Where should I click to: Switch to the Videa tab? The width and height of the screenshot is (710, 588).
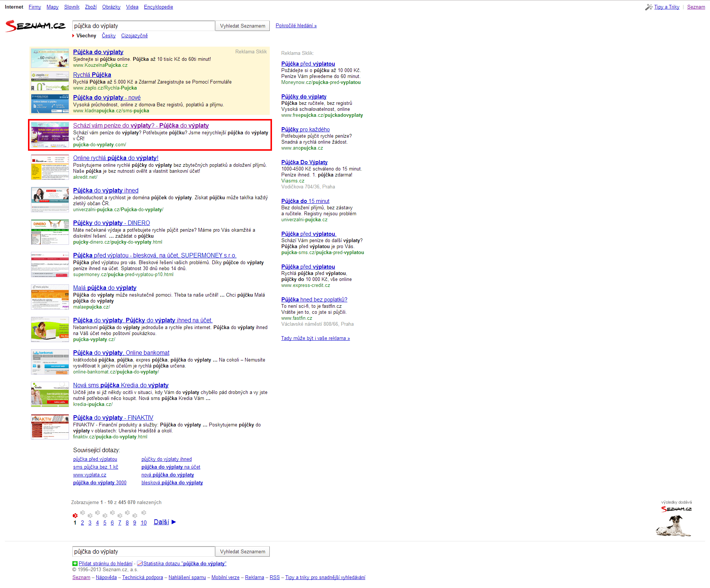click(132, 7)
